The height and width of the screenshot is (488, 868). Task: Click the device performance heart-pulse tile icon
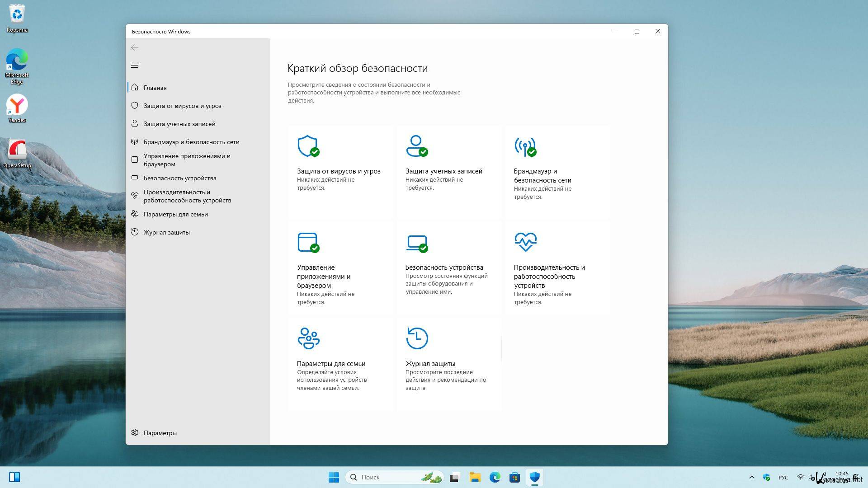coord(525,242)
